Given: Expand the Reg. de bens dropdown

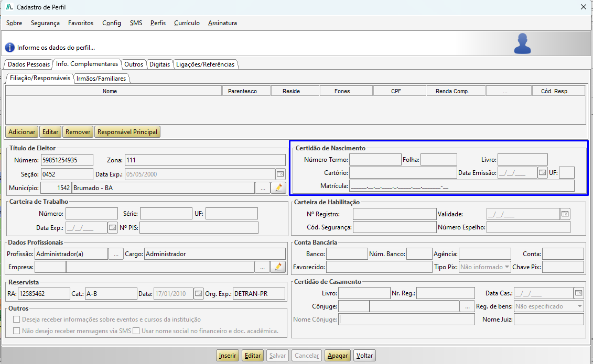Looking at the screenshot, I should click(x=580, y=306).
